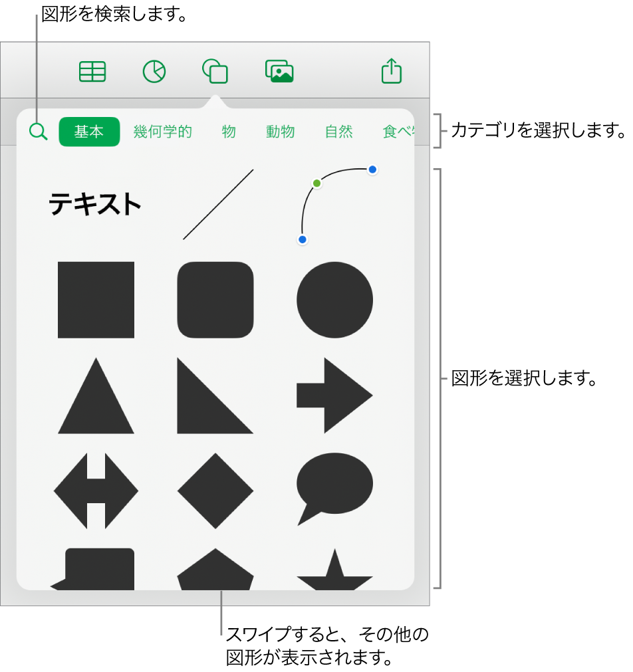Image resolution: width=633 pixels, height=672 pixels.
Task: Tap the share icon
Action: [x=391, y=70]
